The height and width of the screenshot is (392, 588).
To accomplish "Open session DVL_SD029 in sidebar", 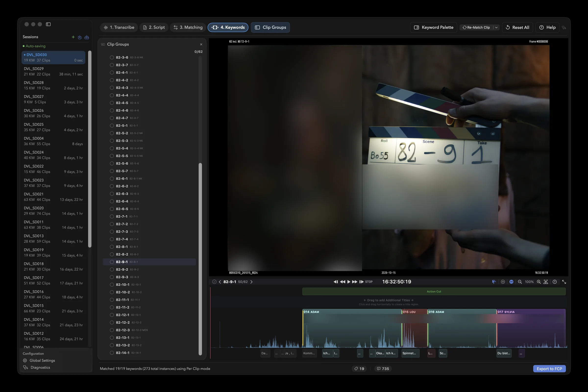I will (53, 72).
